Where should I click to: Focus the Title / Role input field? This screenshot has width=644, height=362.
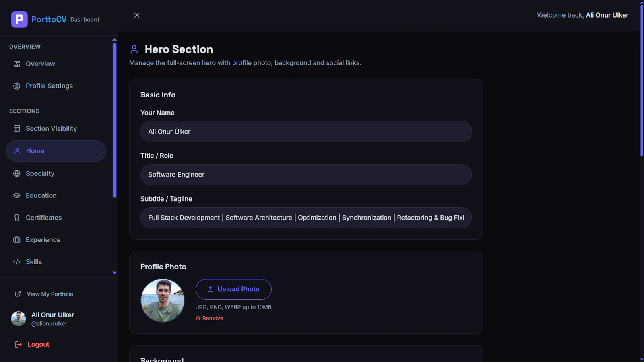pos(306,175)
